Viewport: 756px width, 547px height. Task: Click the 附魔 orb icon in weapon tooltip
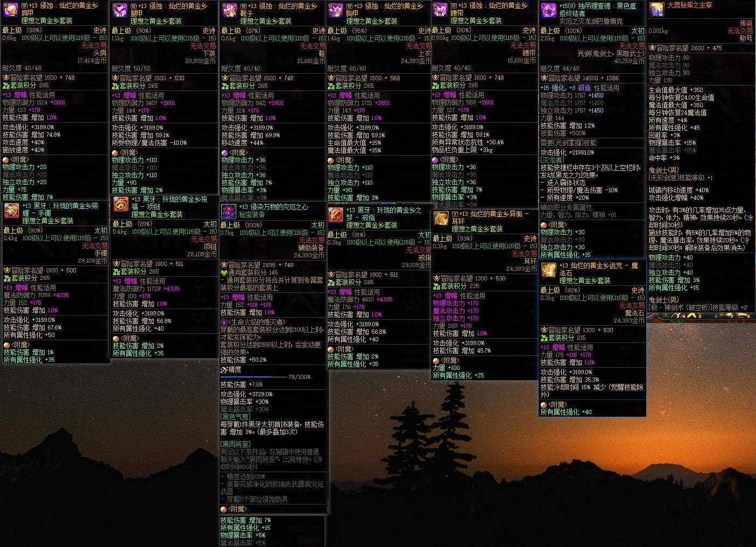click(544, 225)
